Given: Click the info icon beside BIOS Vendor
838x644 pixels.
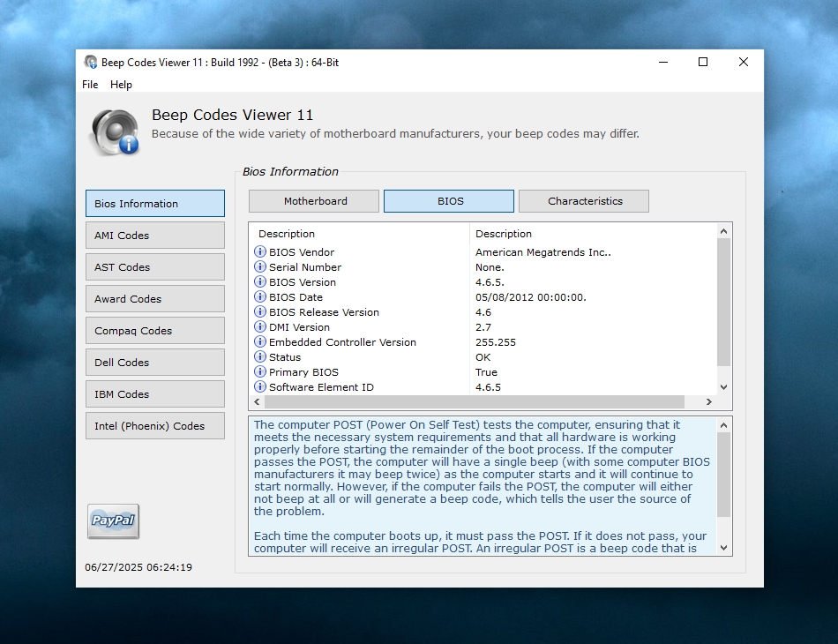Looking at the screenshot, I should 259,251.
